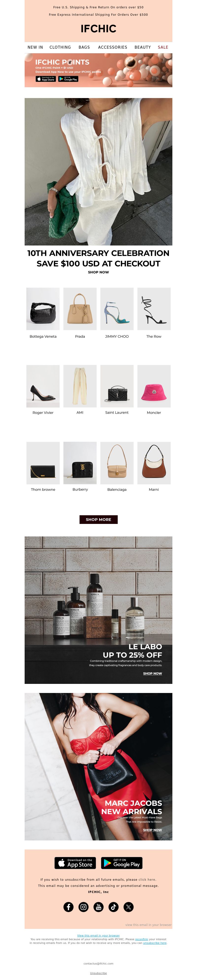Click the footer Google Play badge
The width and height of the screenshot is (197, 980).
point(122,863)
